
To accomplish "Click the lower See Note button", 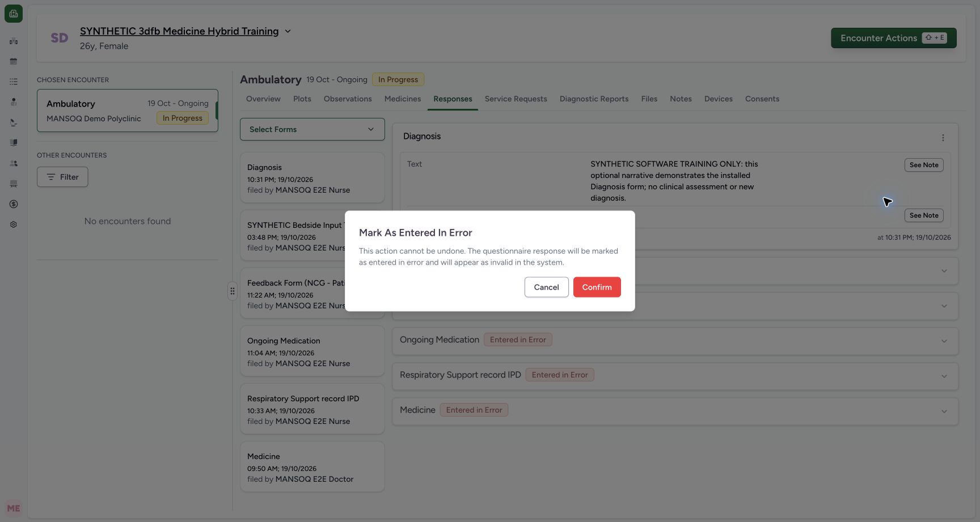I will pos(924,215).
